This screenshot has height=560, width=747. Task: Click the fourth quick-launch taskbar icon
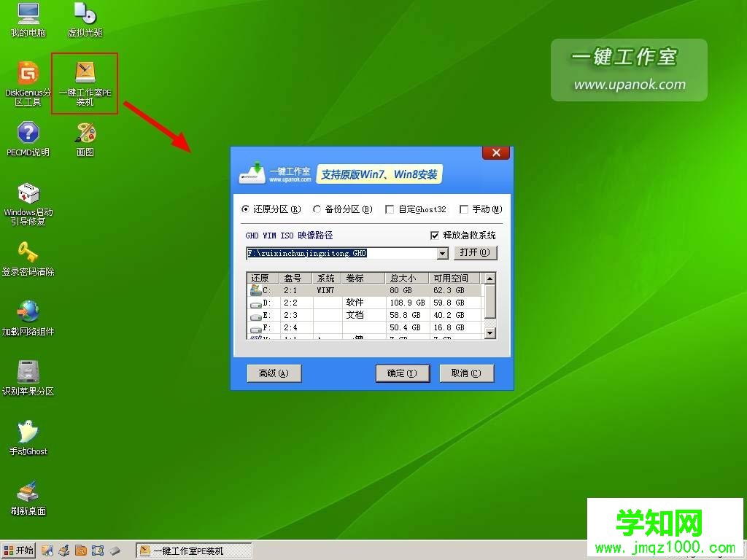coord(98,551)
